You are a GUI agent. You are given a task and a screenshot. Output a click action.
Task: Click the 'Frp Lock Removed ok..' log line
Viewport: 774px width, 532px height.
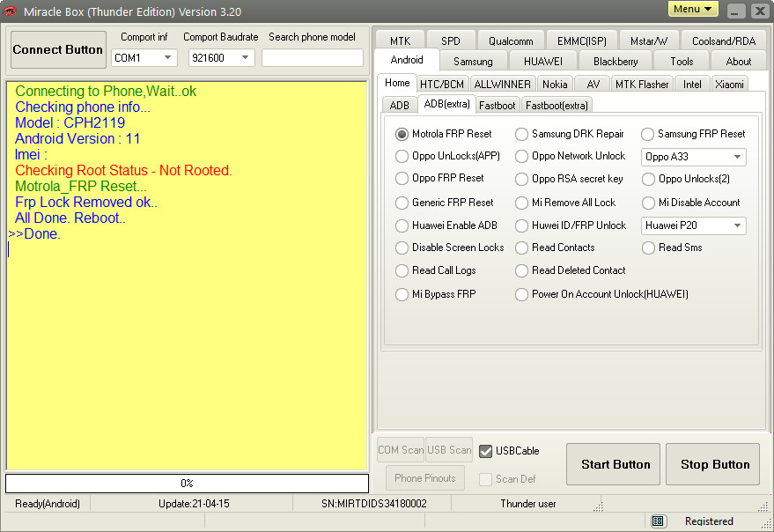(86, 202)
